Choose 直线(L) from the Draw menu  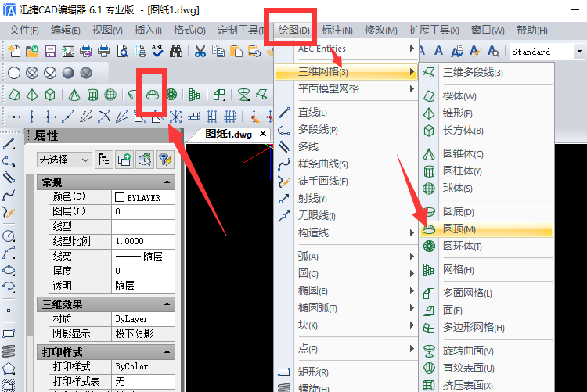point(347,113)
